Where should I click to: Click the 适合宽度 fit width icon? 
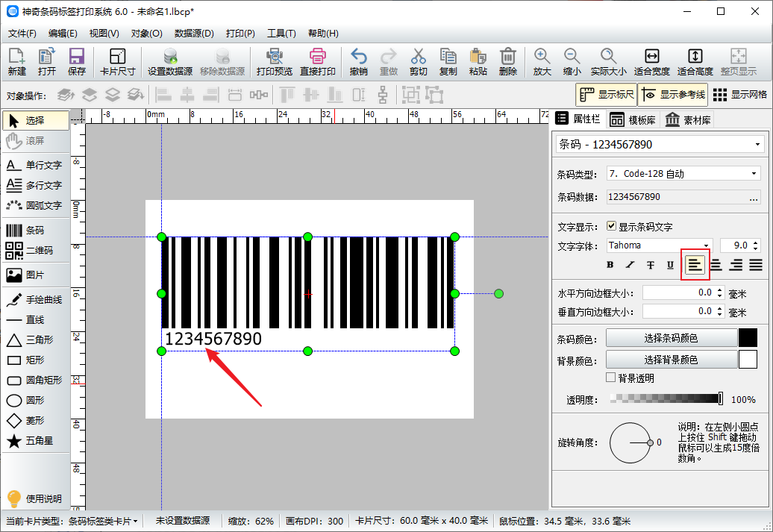click(651, 57)
